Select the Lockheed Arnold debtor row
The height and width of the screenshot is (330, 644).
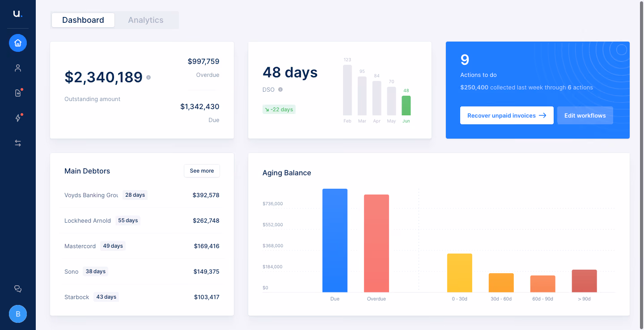[x=142, y=220]
